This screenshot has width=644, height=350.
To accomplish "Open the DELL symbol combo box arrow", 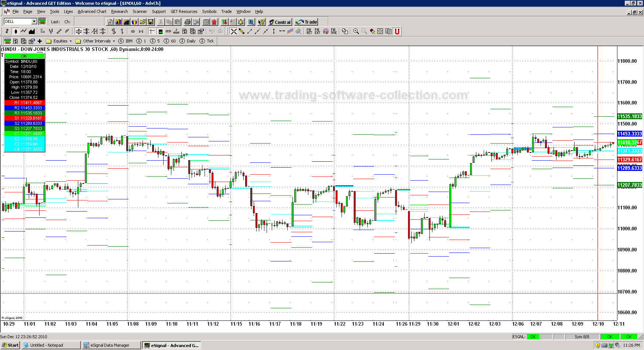I will pos(34,22).
